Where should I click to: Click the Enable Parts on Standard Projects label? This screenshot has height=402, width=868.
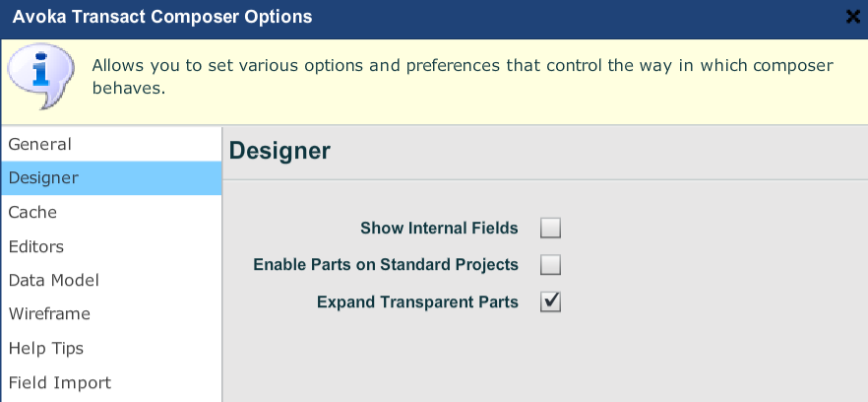[386, 264]
